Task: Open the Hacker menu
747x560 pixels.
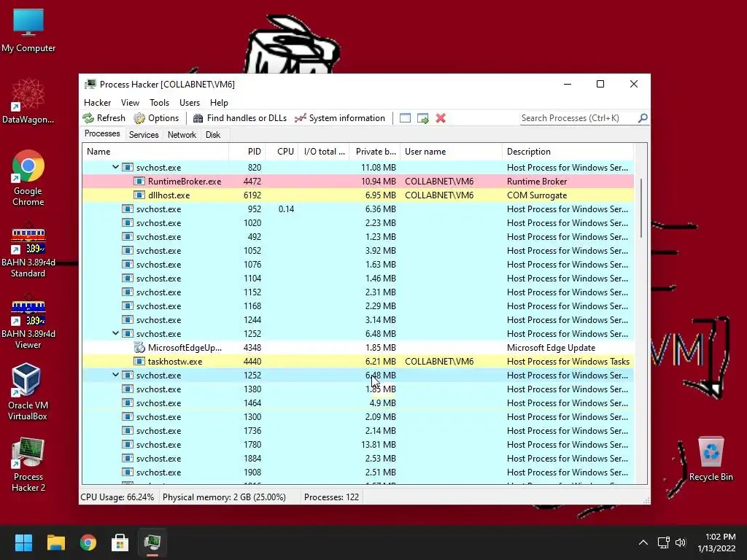Action: point(97,103)
